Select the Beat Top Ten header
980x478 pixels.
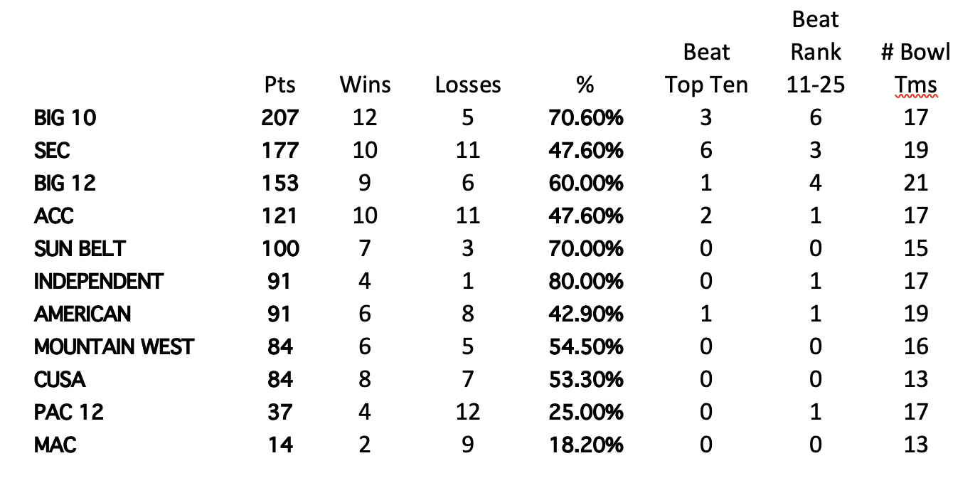pyautogui.click(x=706, y=69)
